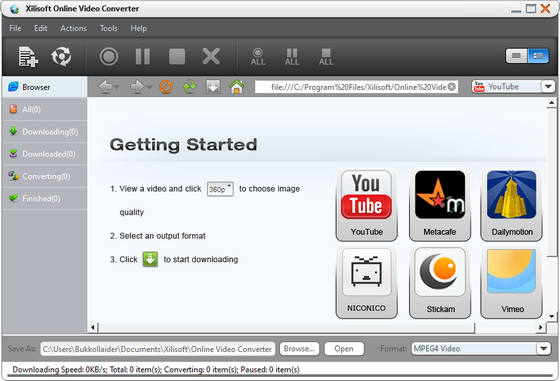Open the Actions menu
This screenshot has width=560, height=381.
[74, 28]
